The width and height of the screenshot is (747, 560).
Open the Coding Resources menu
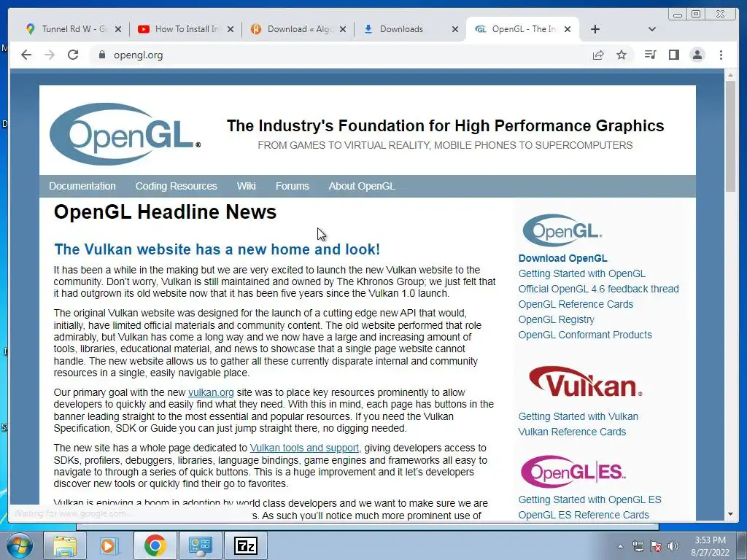(177, 186)
